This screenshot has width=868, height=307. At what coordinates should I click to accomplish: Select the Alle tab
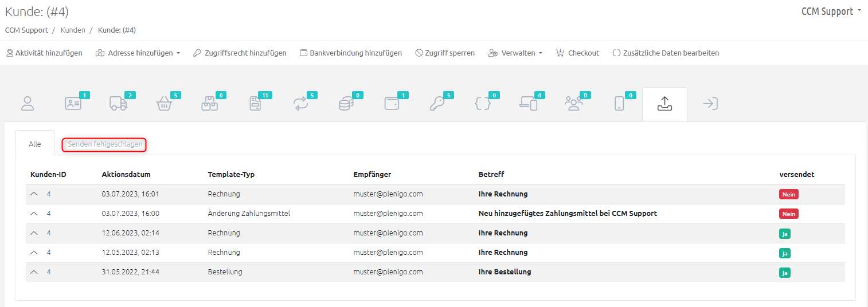pos(35,144)
